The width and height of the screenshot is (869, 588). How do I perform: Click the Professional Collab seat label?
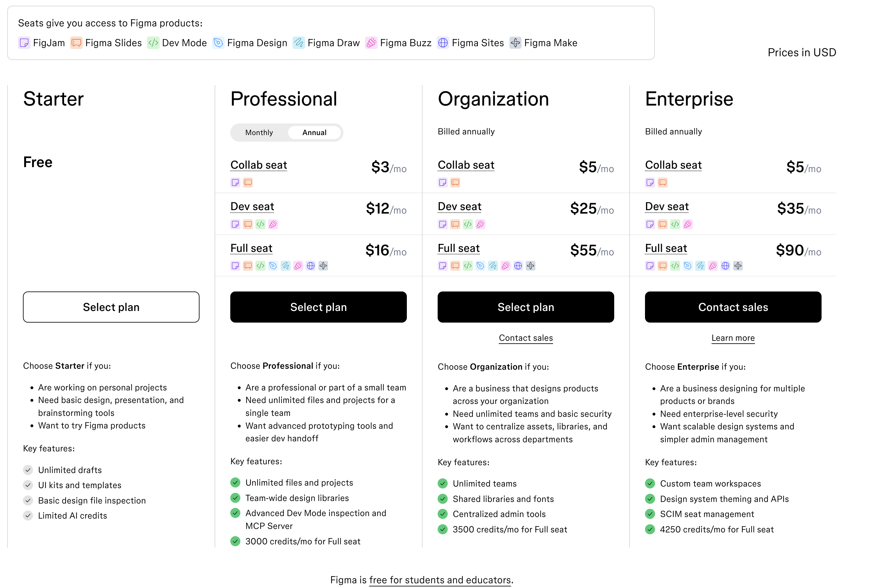(x=258, y=165)
